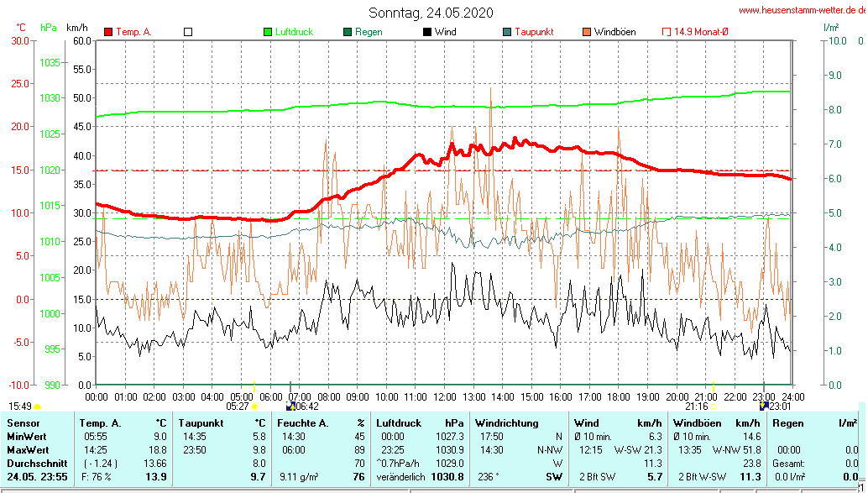The image size is (868, 493).
Task: Click the black Wind legend square
Action: click(x=427, y=32)
